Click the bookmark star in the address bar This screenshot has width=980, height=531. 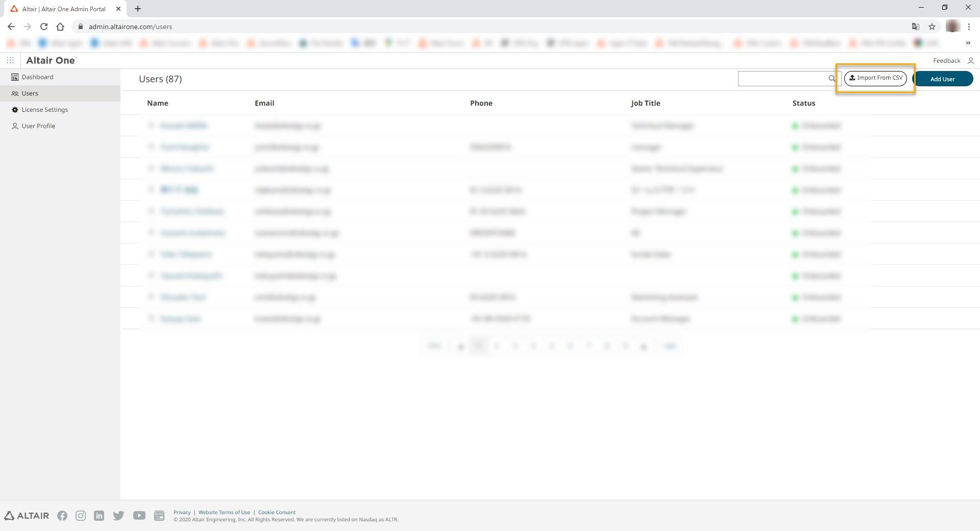point(932,27)
